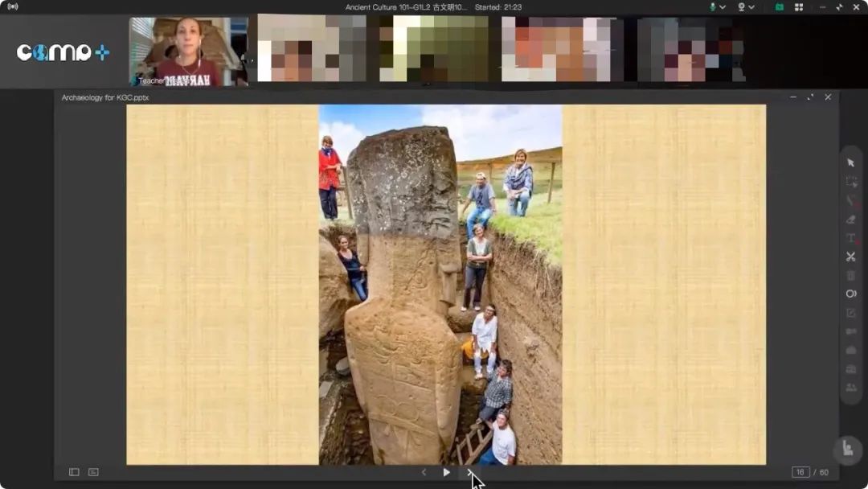Play the slideshow
868x489 pixels.
[446, 472]
